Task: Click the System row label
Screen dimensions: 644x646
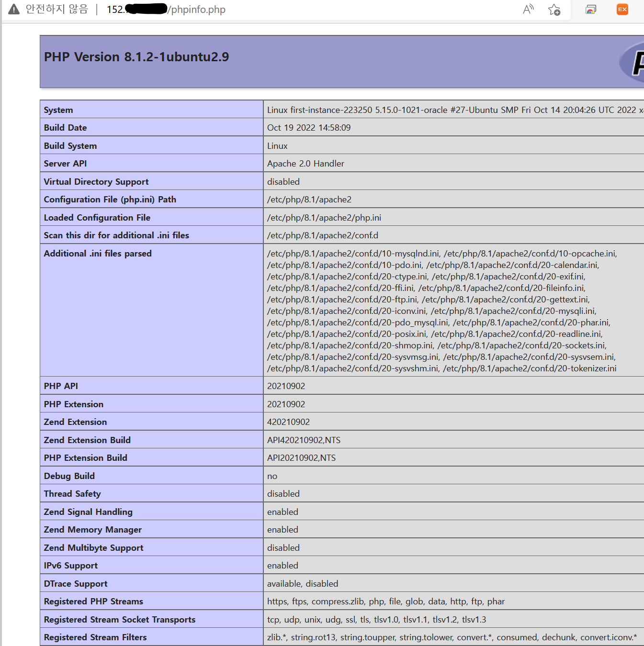Action: click(x=58, y=110)
